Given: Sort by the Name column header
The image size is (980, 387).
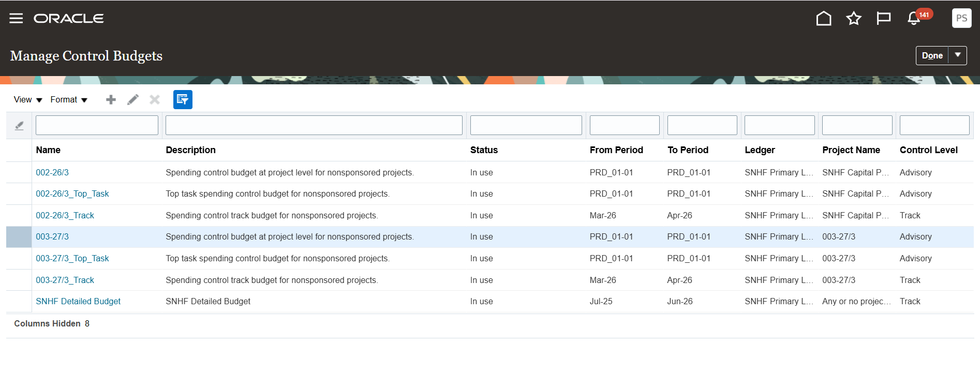Looking at the screenshot, I should tap(48, 150).
